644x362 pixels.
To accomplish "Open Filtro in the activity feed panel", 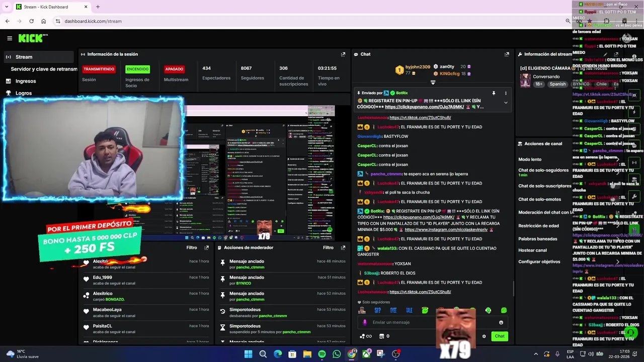I will click(x=192, y=248).
